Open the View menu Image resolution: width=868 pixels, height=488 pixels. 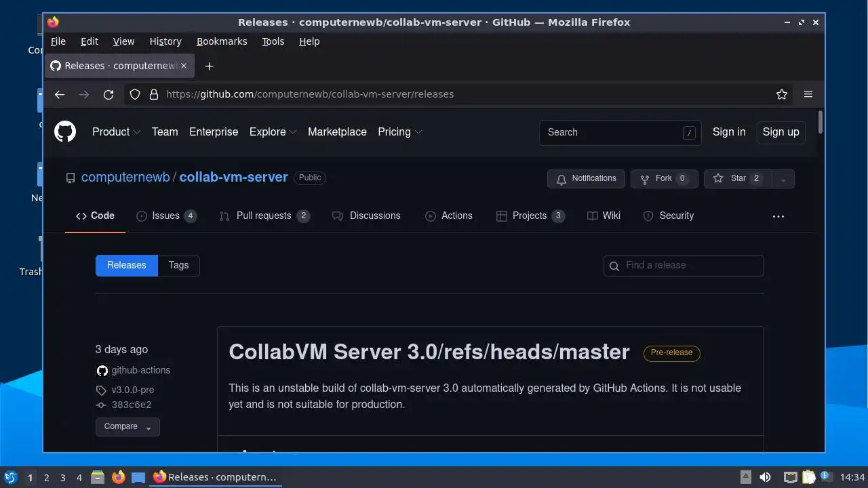tap(123, 41)
